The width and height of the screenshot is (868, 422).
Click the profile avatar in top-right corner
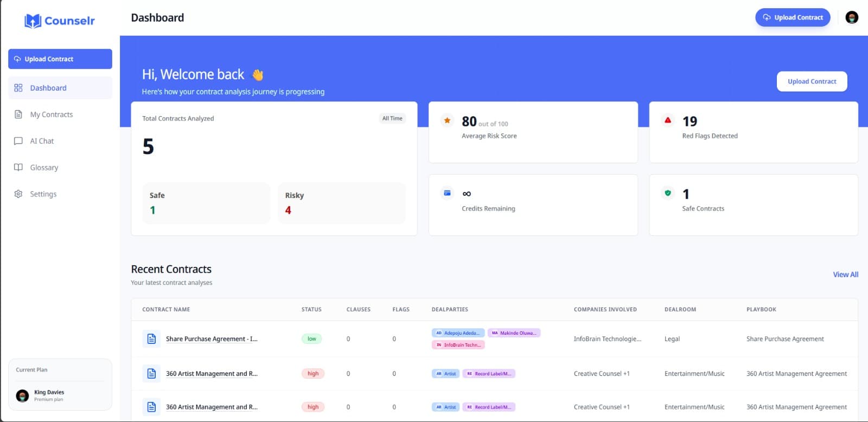pyautogui.click(x=852, y=17)
